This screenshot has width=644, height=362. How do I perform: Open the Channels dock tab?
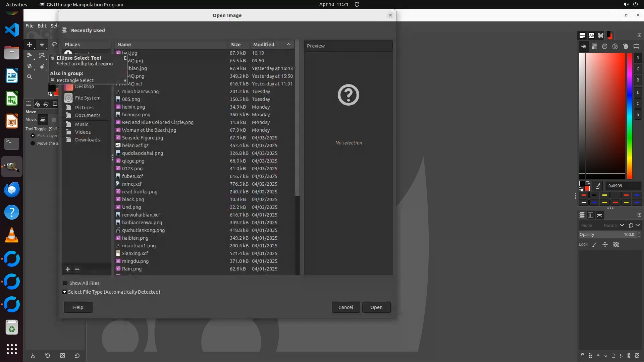click(x=591, y=215)
